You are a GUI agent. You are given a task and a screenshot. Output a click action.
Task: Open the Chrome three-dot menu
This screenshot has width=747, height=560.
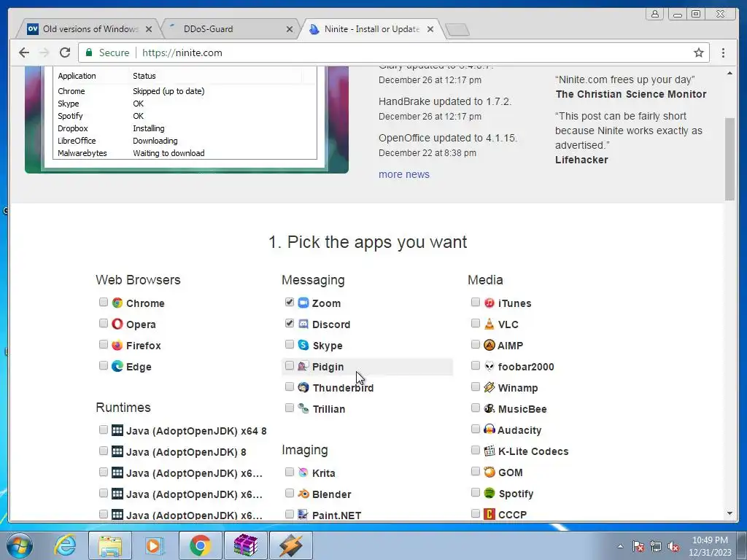point(723,52)
